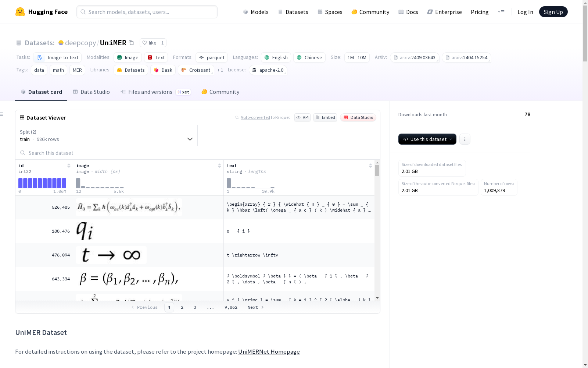Click the beta vector formula image

point(129,279)
